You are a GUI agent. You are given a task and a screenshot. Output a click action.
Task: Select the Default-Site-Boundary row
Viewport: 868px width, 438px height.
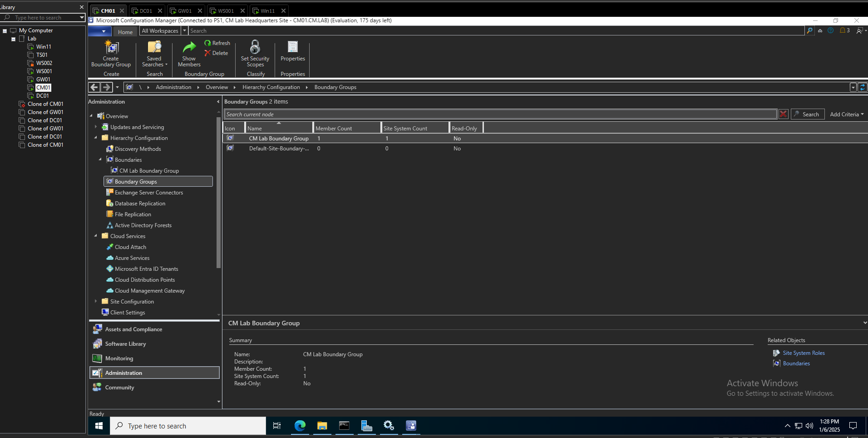tap(545, 149)
